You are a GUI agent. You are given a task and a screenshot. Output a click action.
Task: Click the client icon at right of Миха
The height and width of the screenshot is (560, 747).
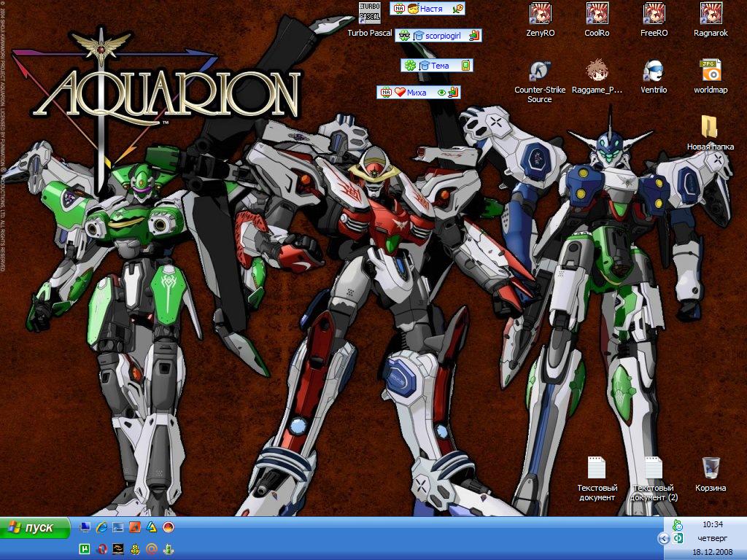pyautogui.click(x=454, y=92)
